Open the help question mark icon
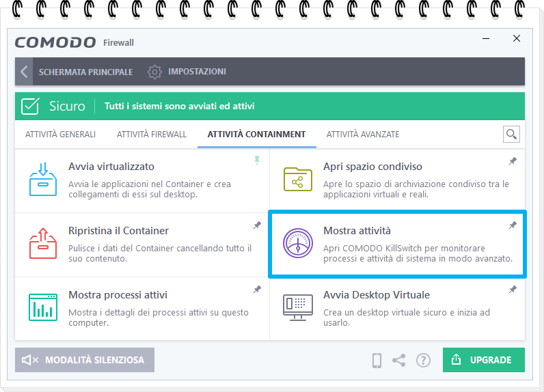This screenshot has width=544, height=392. pos(423,361)
